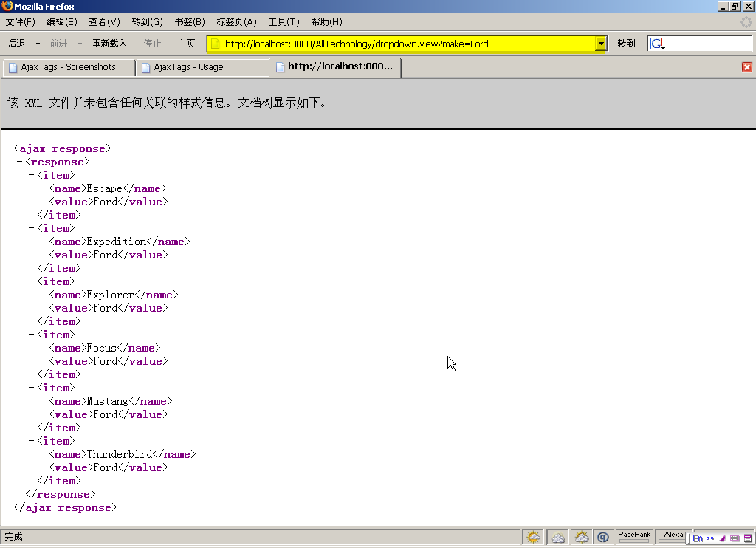
Task: Collapse the item containing Expedition
Action: coord(31,227)
